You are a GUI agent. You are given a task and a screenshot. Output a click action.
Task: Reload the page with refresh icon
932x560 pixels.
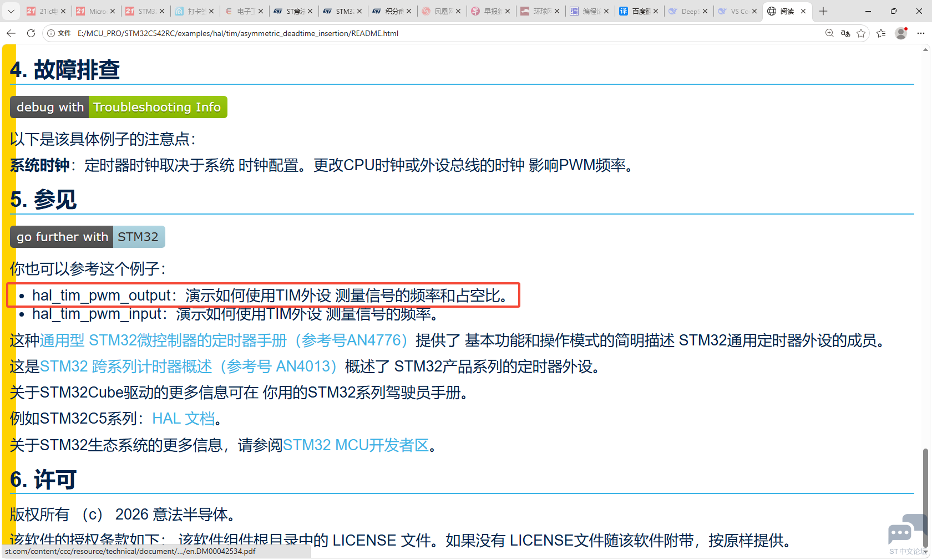click(31, 33)
